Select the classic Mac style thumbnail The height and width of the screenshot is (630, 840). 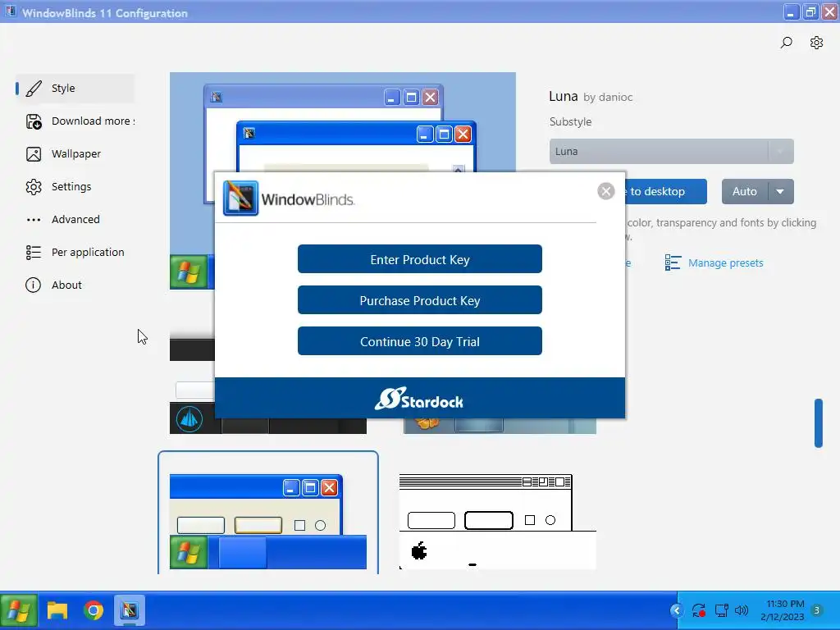(498, 522)
